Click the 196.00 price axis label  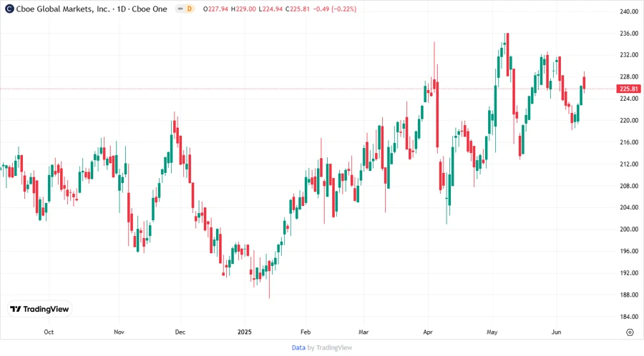(x=629, y=251)
